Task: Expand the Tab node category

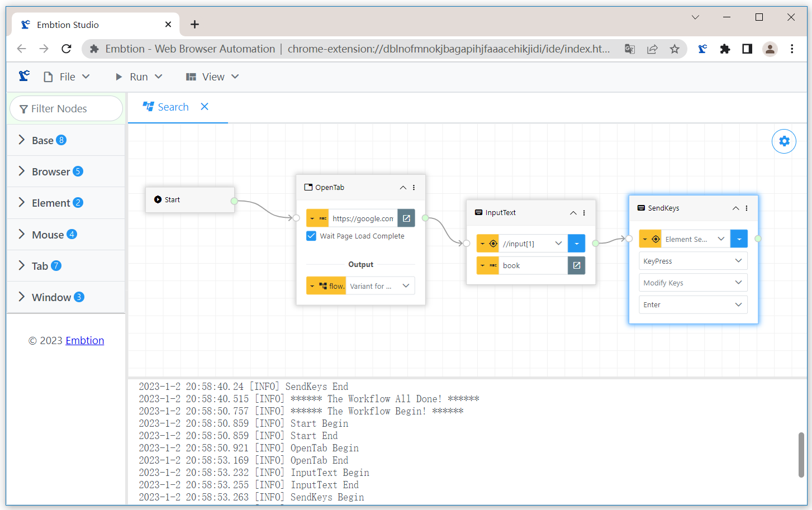Action: coord(66,266)
